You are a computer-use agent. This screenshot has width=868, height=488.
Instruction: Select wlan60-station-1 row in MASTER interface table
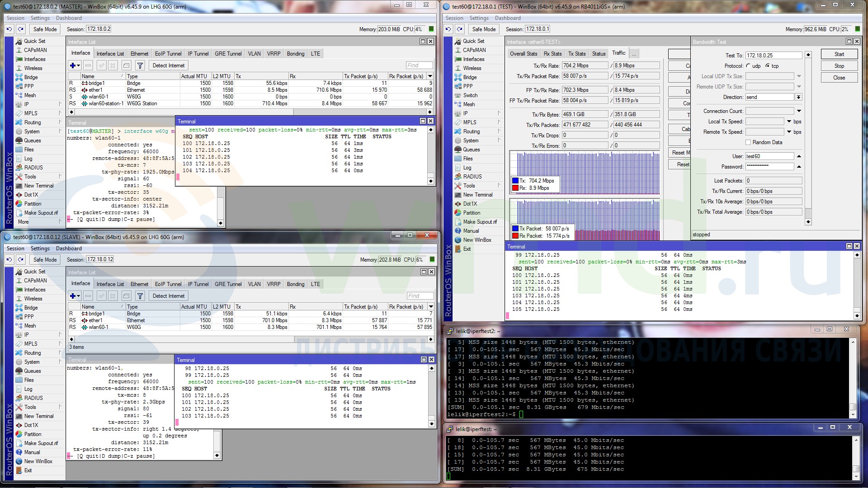[x=250, y=103]
